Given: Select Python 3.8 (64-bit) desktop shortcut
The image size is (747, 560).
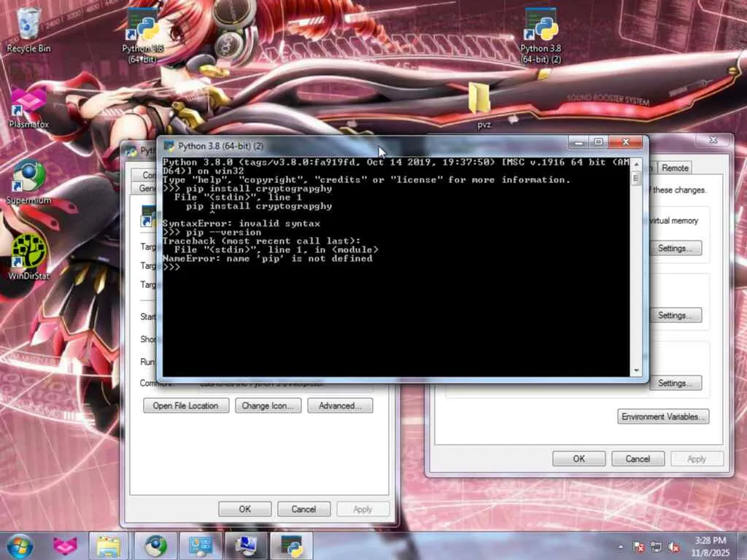Looking at the screenshot, I should [142, 36].
